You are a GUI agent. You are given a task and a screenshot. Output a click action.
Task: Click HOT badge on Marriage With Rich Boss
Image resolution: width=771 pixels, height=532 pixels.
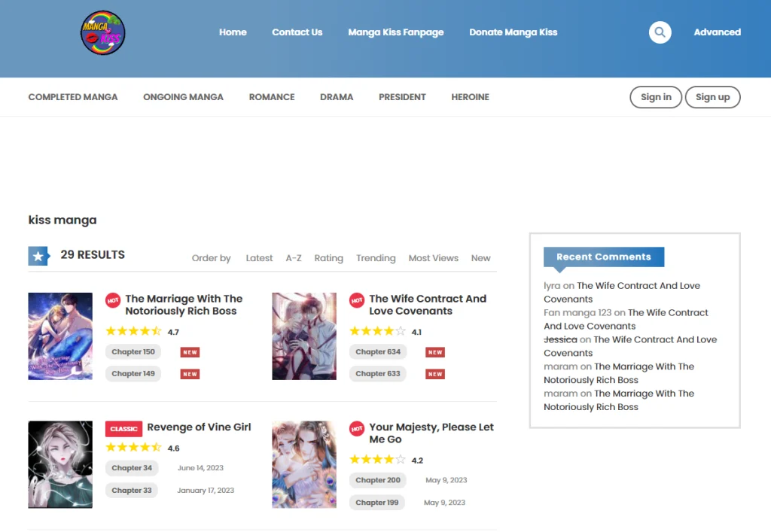[x=113, y=300]
